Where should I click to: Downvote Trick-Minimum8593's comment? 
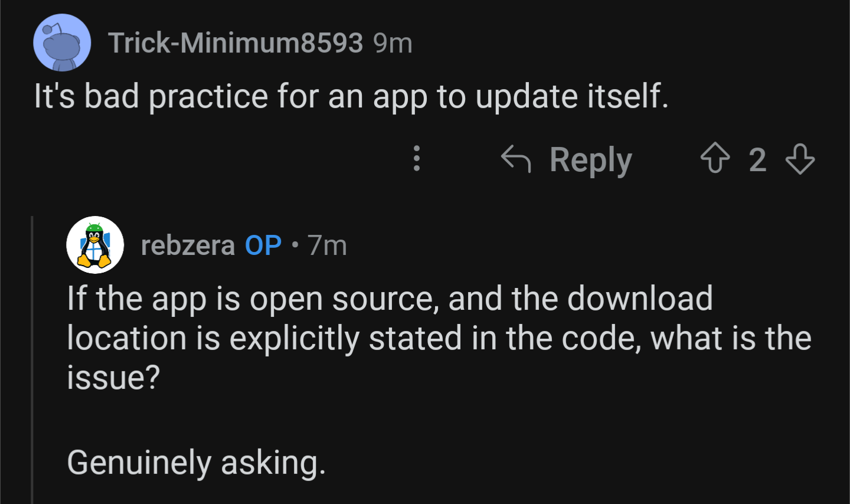point(800,159)
